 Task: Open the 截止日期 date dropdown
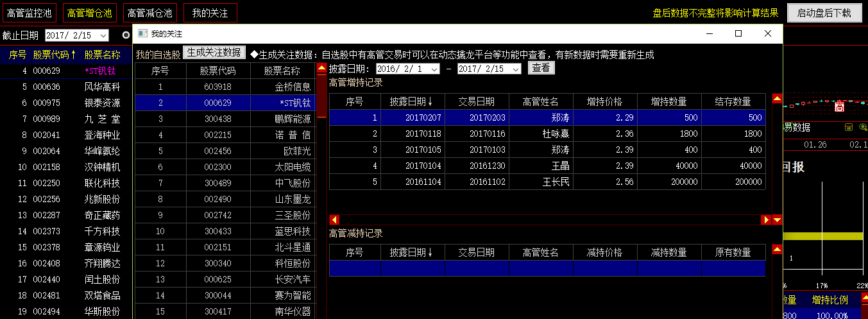click(103, 35)
